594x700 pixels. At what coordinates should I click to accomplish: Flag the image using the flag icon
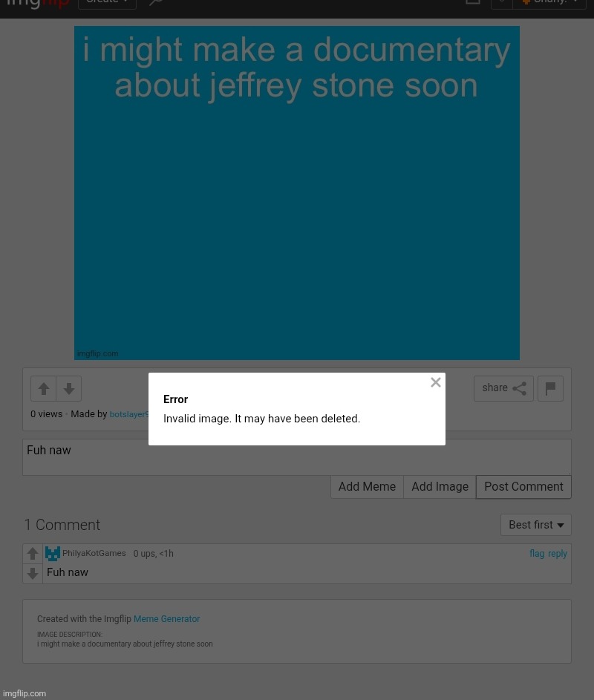(550, 388)
